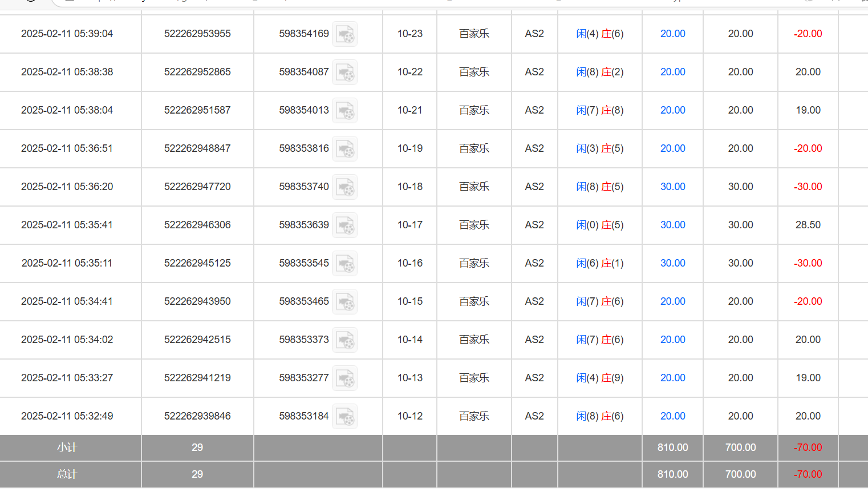View replay video of round 598353816
This screenshot has width=868, height=496.
pyautogui.click(x=344, y=149)
